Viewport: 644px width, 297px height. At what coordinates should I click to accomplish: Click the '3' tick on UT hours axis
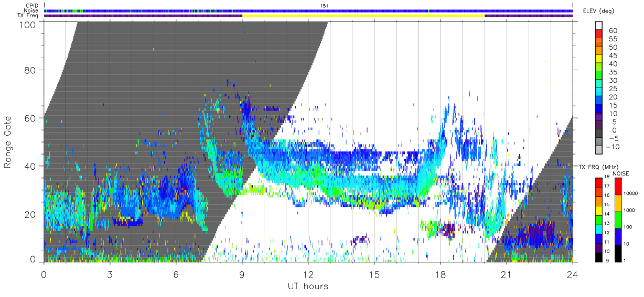coord(110,274)
